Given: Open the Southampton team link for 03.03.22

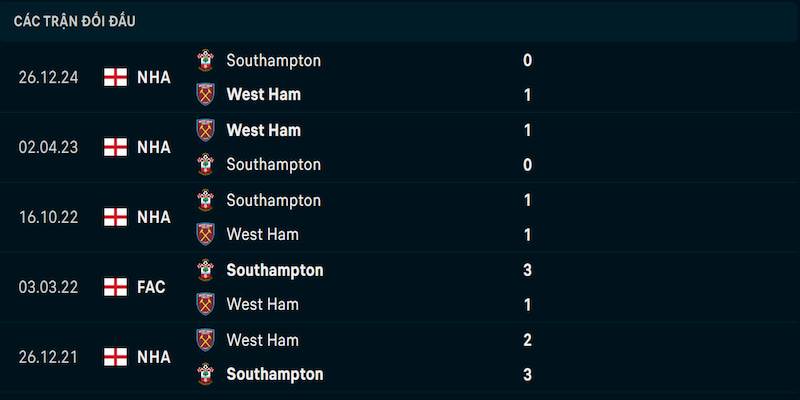Looking at the screenshot, I should [x=274, y=270].
